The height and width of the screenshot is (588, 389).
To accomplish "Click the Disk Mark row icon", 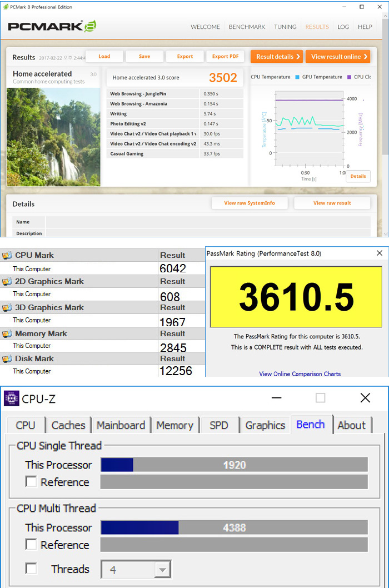I will pos(7,359).
